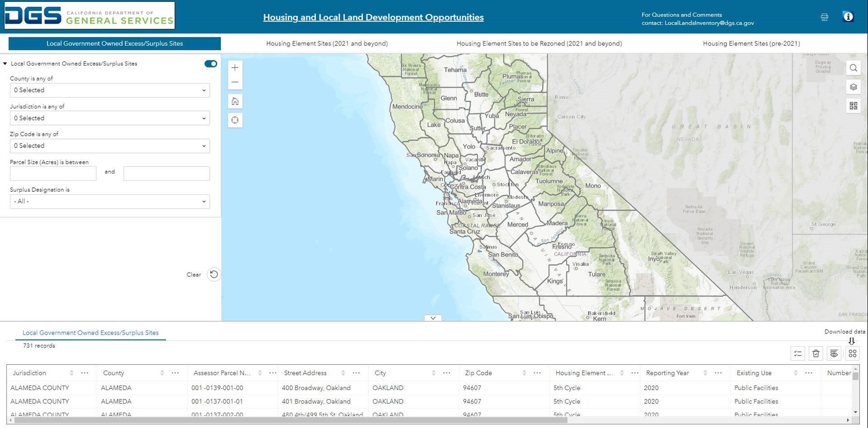Click the zoom out button on the map
The height and width of the screenshot is (428, 868).
pyautogui.click(x=235, y=82)
